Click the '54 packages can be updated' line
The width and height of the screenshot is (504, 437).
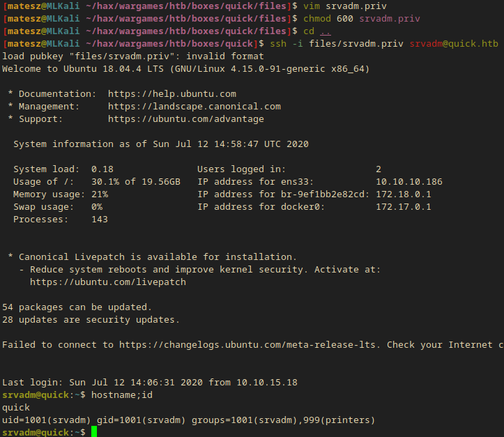(77, 307)
